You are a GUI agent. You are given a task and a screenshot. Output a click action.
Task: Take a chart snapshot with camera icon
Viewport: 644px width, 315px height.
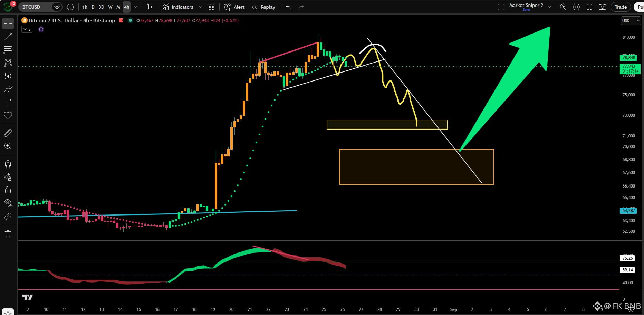[x=602, y=7]
